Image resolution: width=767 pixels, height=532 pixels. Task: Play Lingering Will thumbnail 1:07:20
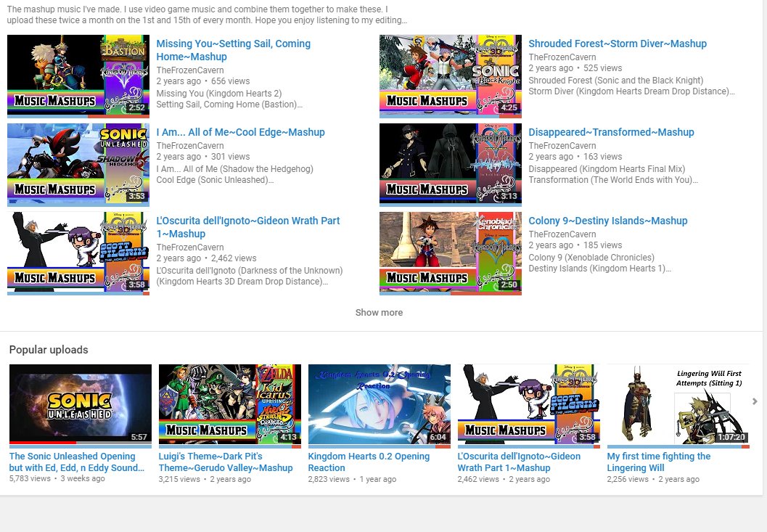[678, 404]
